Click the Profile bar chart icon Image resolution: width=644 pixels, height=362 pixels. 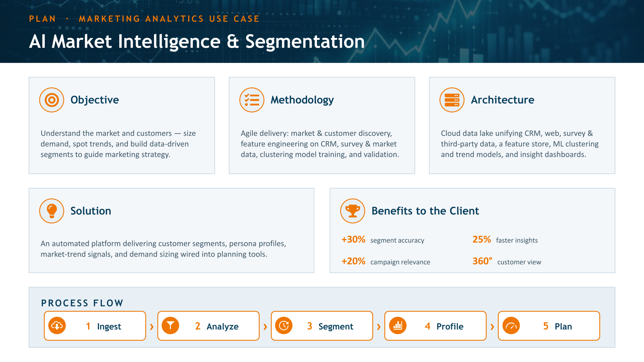[x=397, y=326]
